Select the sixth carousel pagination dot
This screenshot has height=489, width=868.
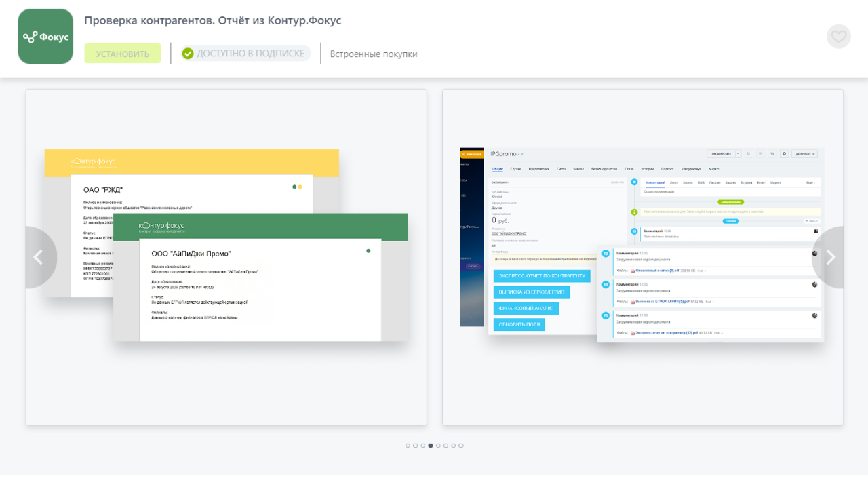point(446,446)
